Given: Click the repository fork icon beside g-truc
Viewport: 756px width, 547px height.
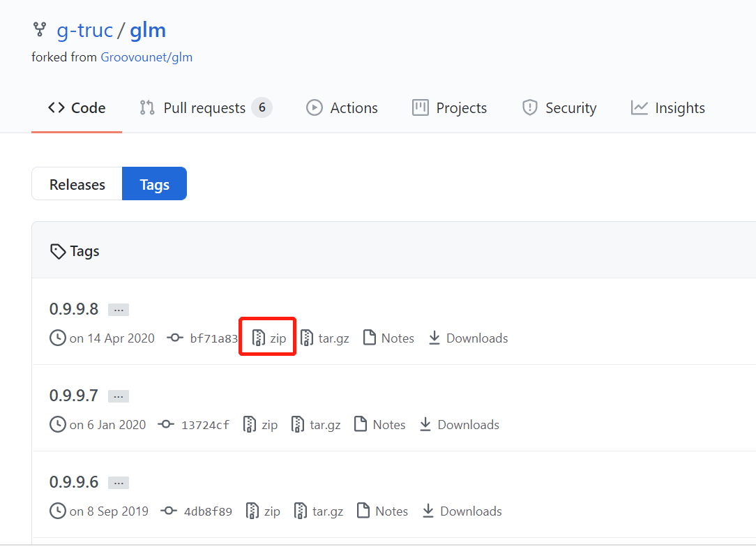Looking at the screenshot, I should 40,29.
